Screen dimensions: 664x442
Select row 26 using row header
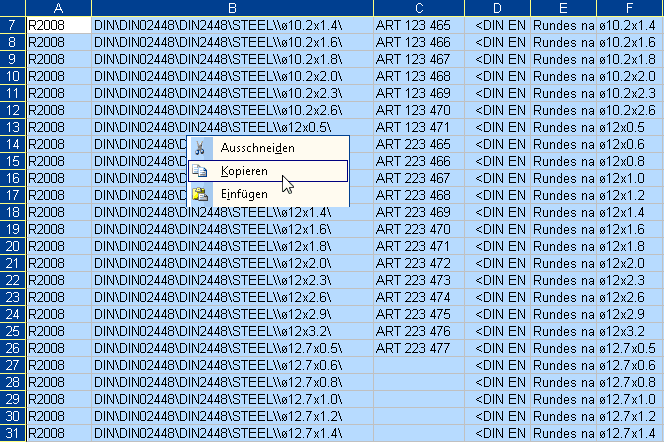(x=12, y=348)
